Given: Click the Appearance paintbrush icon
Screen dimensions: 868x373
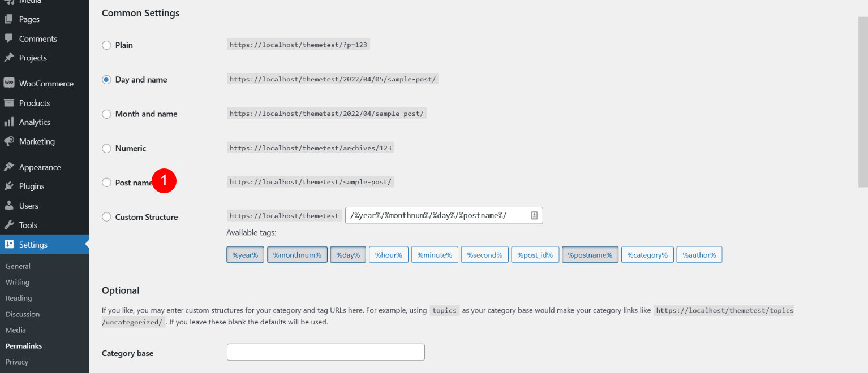Looking at the screenshot, I should tap(8, 167).
